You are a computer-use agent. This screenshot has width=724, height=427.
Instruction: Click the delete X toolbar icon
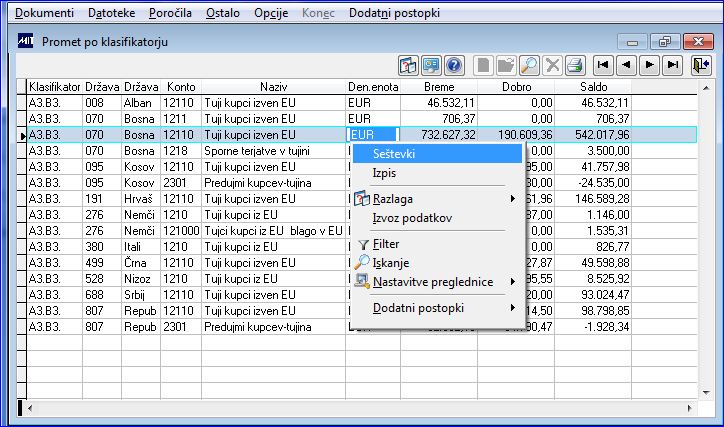coord(552,66)
